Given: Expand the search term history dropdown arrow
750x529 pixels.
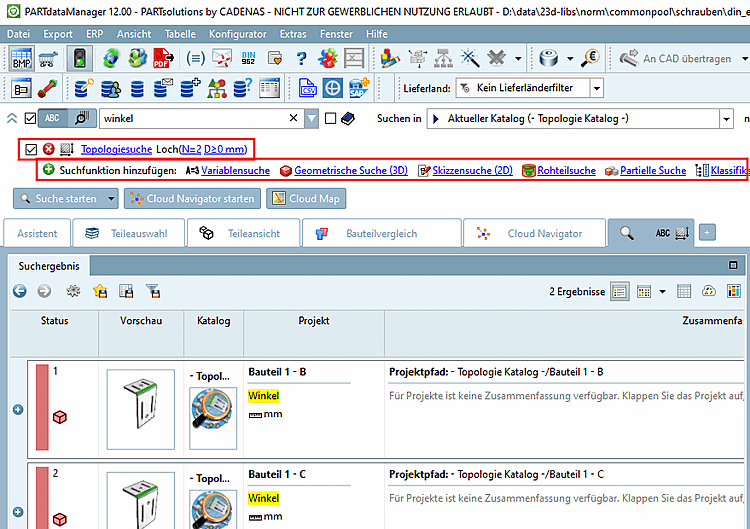Looking at the screenshot, I should pyautogui.click(x=311, y=119).
